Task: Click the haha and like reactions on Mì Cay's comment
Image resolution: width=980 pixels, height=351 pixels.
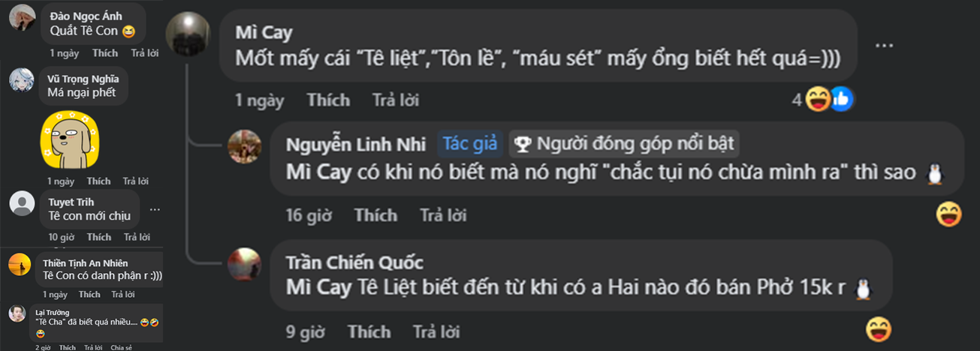Action: tap(828, 99)
